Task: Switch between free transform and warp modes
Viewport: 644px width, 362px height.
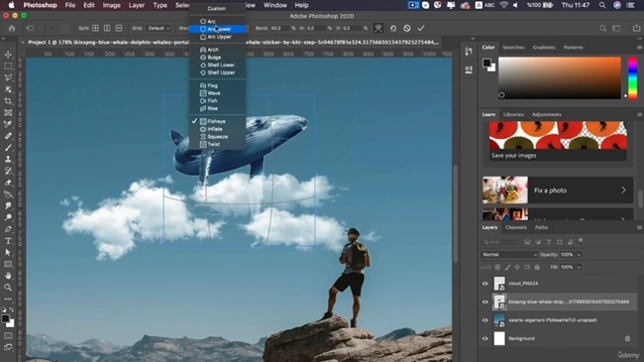Action: pos(378,28)
